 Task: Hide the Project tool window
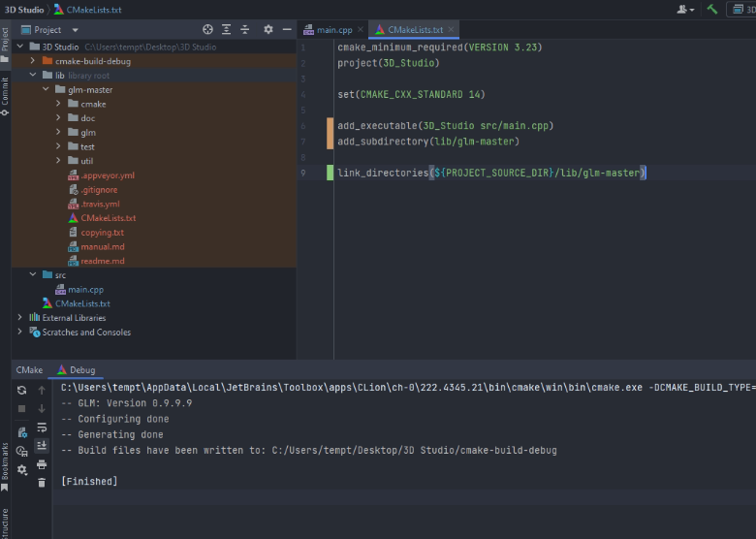(287, 29)
